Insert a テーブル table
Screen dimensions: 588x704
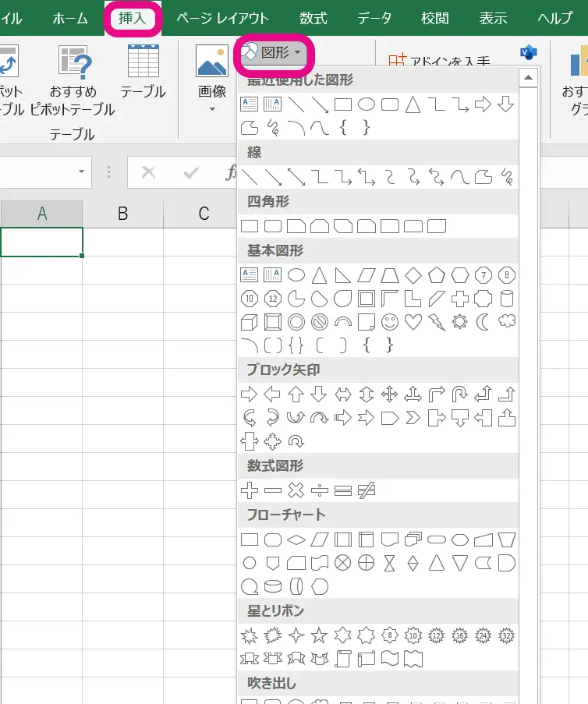pos(143,72)
